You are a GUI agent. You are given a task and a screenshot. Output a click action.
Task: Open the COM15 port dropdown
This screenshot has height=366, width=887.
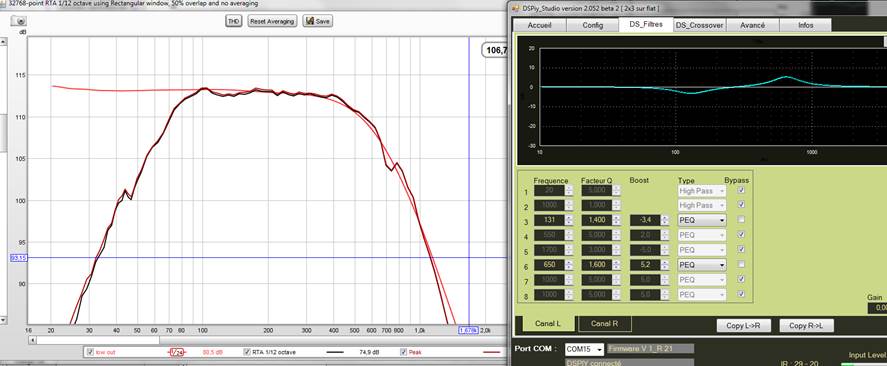click(x=584, y=349)
